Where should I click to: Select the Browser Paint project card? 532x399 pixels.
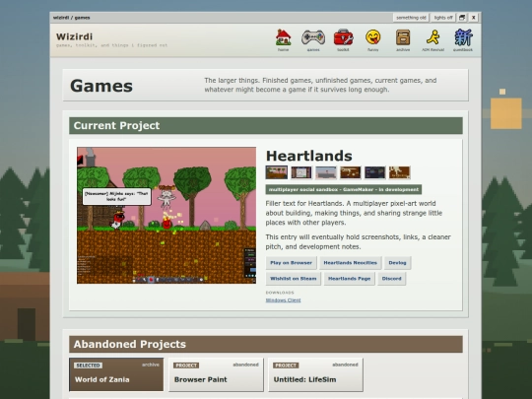tap(216, 374)
